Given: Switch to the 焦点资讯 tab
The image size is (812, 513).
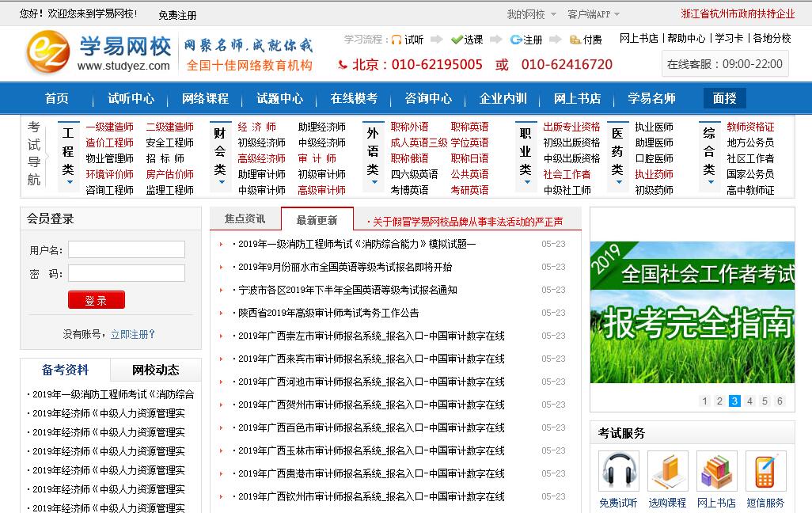Looking at the screenshot, I should (x=245, y=219).
